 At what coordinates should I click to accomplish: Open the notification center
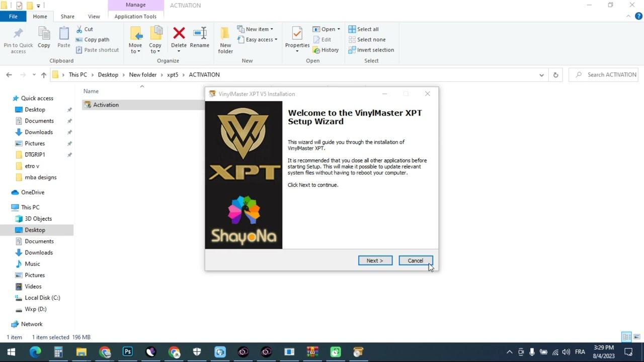[x=628, y=352]
